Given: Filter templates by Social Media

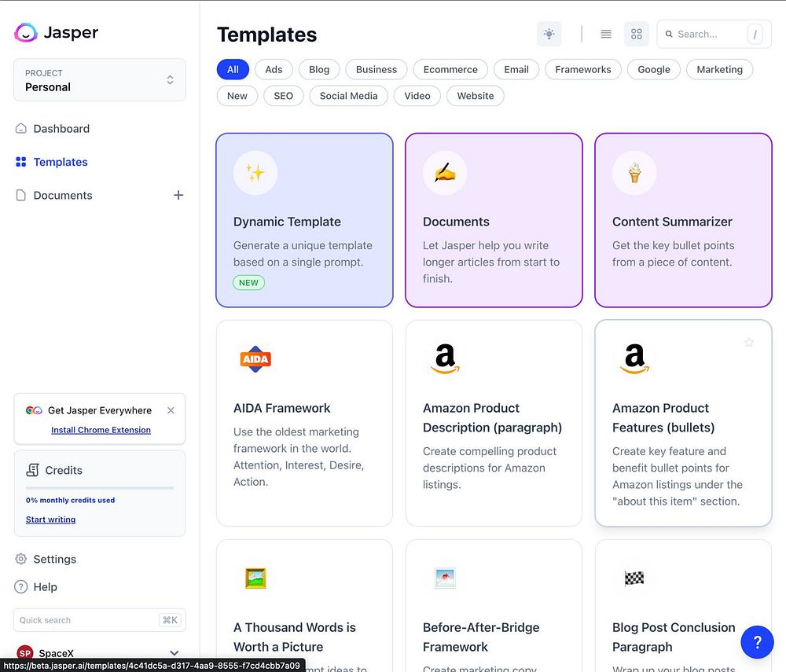Looking at the screenshot, I should (x=349, y=96).
